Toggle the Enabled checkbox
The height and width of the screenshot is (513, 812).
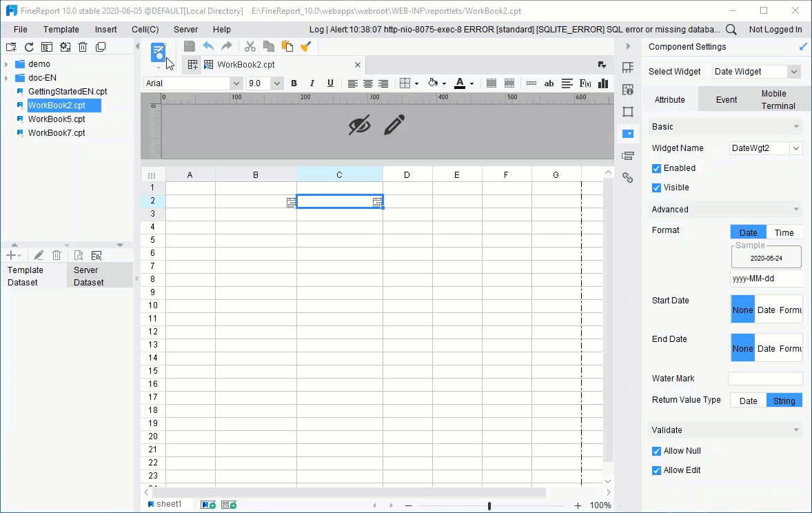pos(656,168)
